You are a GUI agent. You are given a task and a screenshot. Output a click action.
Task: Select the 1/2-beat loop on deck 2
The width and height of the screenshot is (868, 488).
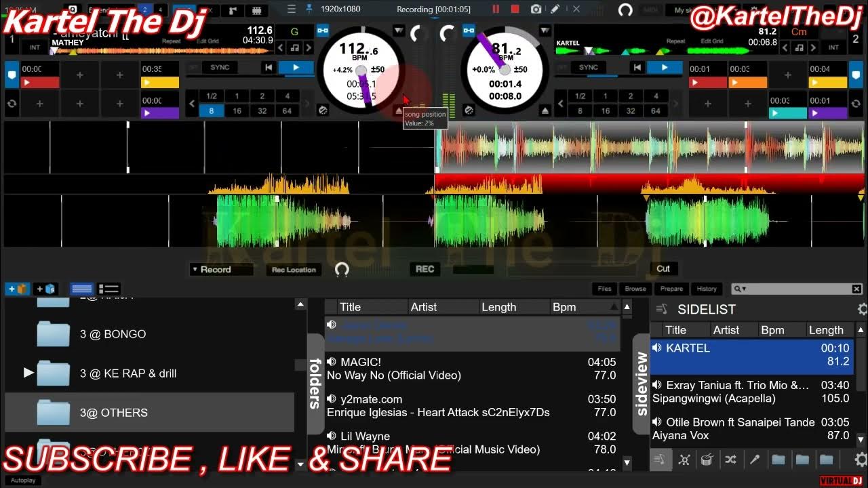click(x=580, y=96)
